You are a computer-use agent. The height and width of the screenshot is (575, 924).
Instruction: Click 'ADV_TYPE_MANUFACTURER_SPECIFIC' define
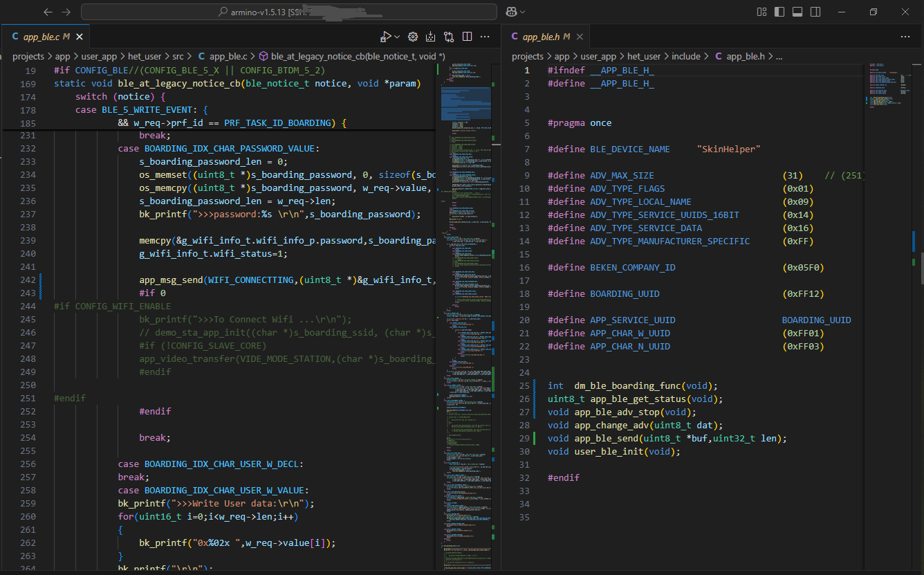coord(669,241)
